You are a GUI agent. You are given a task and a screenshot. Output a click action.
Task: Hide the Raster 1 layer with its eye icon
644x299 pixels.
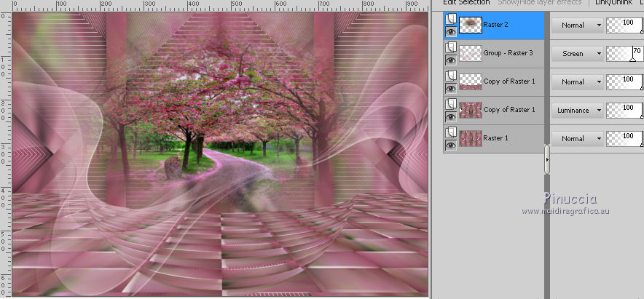tap(451, 145)
